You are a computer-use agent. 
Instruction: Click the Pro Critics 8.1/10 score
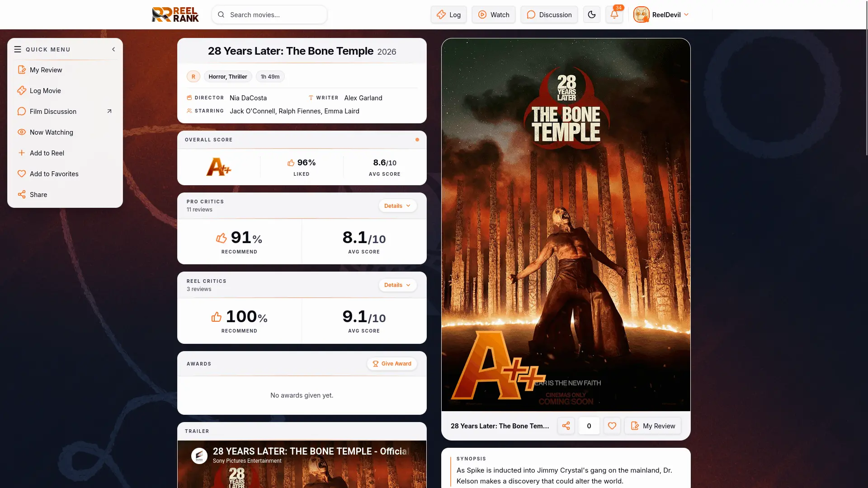click(364, 238)
